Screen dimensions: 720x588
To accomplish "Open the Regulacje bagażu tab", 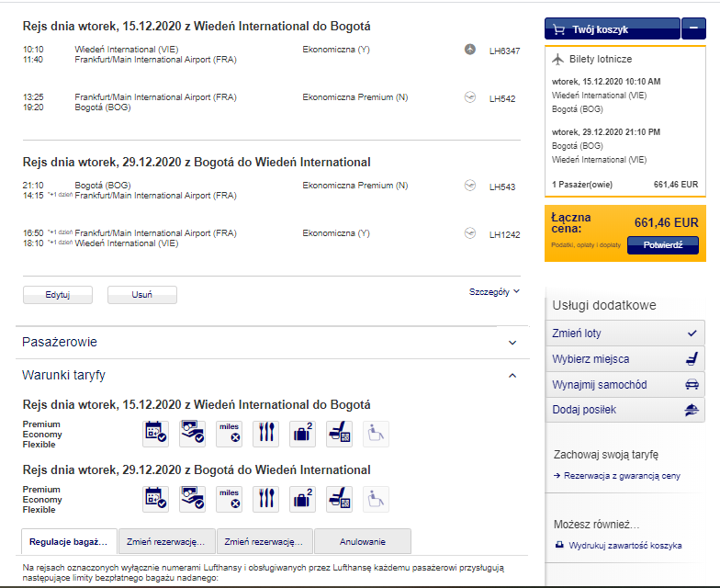I will point(69,542).
